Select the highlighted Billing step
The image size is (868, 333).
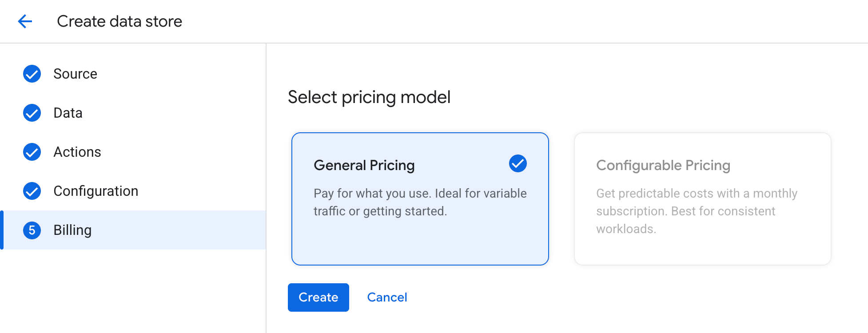tap(72, 230)
